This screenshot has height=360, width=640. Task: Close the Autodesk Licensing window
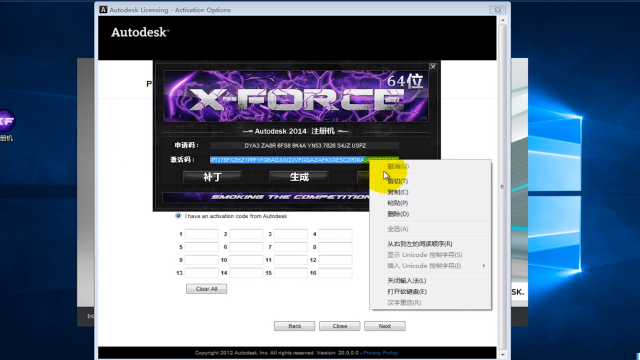(x=498, y=10)
